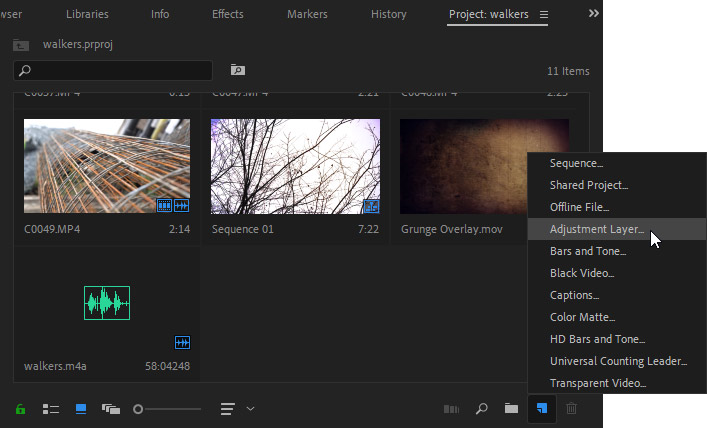Click the sequence badge on Sequence 01
The image size is (707, 428).
pyautogui.click(x=372, y=207)
